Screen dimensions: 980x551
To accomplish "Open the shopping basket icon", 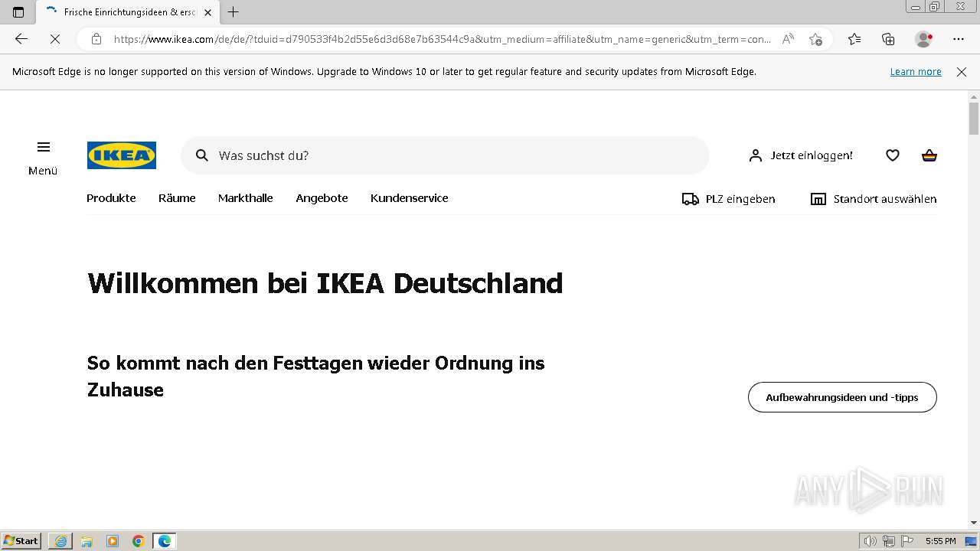I will point(929,155).
